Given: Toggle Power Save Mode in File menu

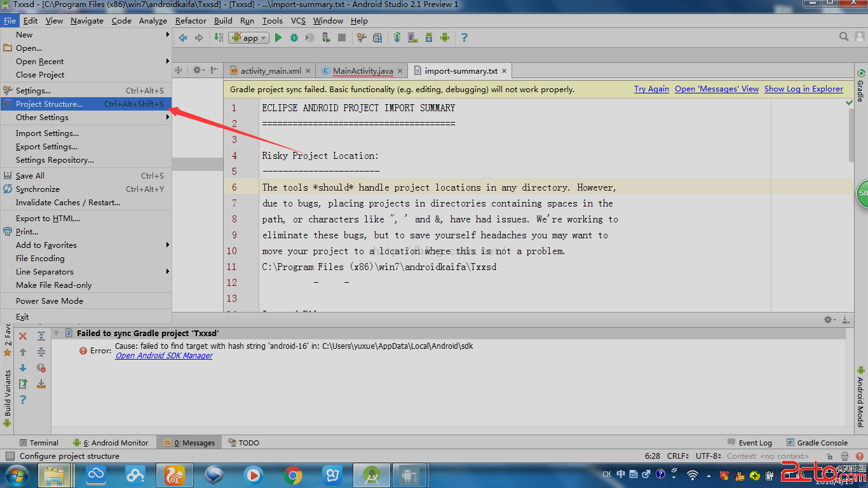Looking at the screenshot, I should click(50, 301).
